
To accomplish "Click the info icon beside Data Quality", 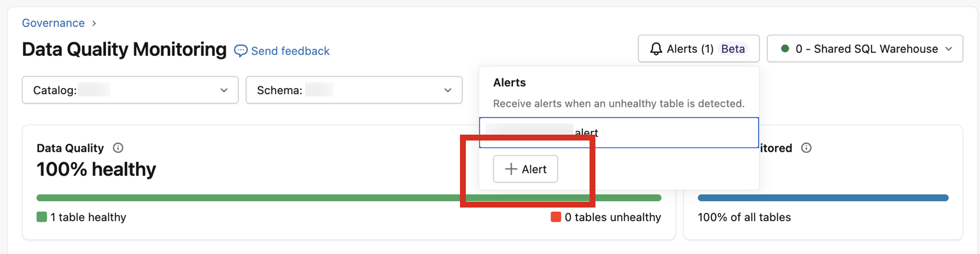I will tap(118, 148).
